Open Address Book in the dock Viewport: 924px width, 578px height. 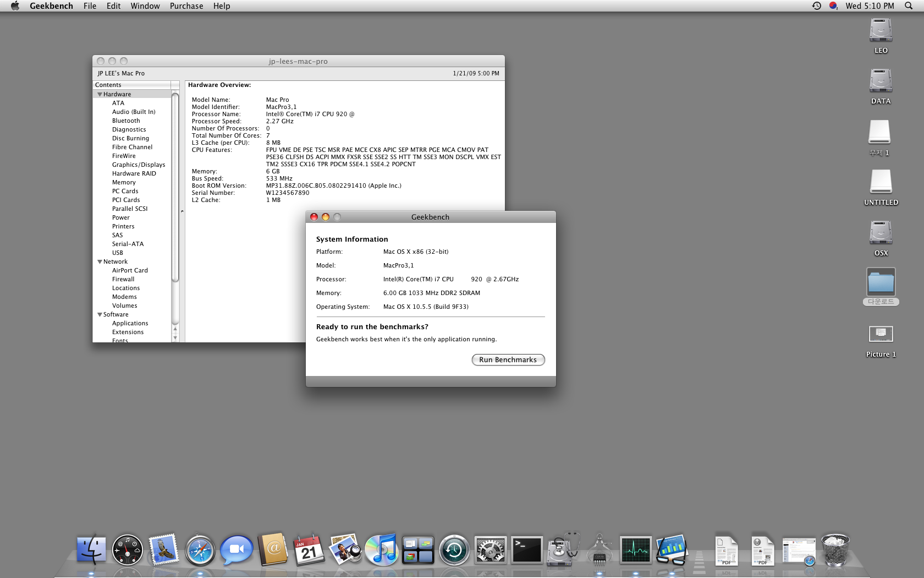pyautogui.click(x=273, y=549)
